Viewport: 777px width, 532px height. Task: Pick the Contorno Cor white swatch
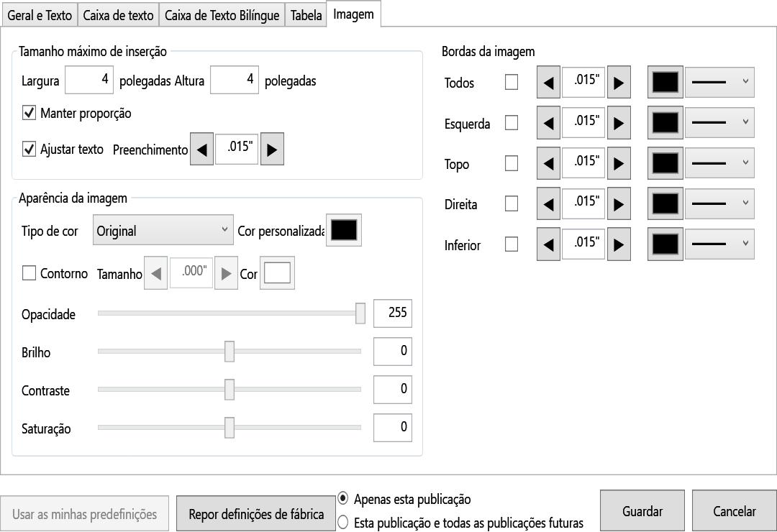(278, 273)
